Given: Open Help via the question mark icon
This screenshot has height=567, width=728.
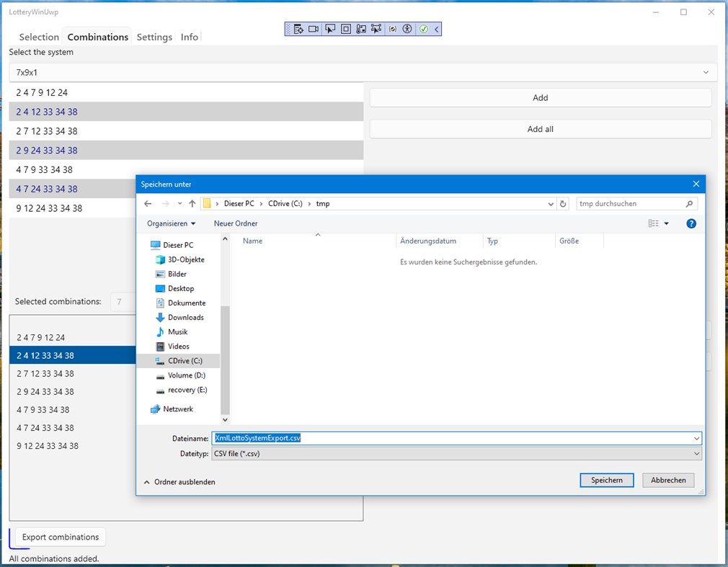Looking at the screenshot, I should pyautogui.click(x=691, y=223).
